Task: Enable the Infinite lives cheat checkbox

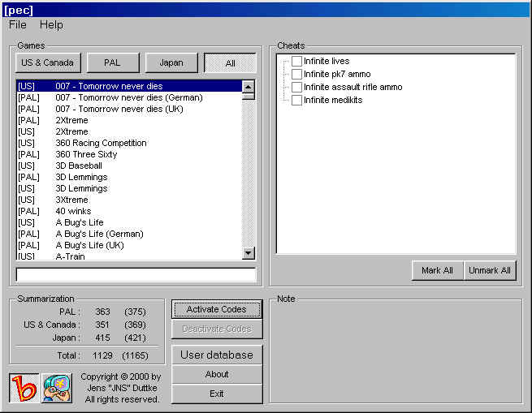Action: pyautogui.click(x=296, y=61)
